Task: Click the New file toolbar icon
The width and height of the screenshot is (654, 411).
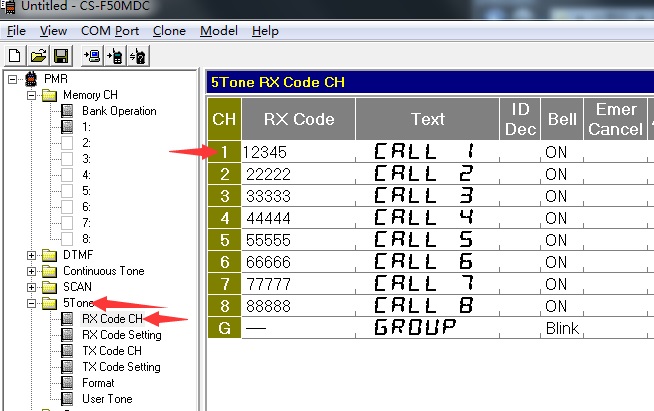Action: coord(15,56)
